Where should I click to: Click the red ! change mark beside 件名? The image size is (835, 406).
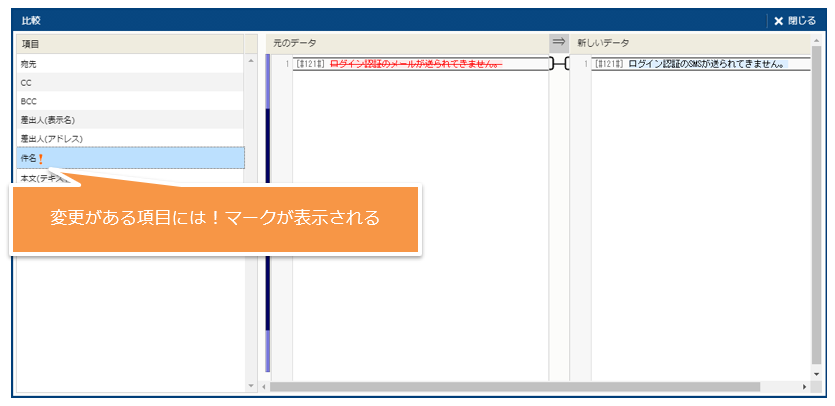(x=41, y=159)
